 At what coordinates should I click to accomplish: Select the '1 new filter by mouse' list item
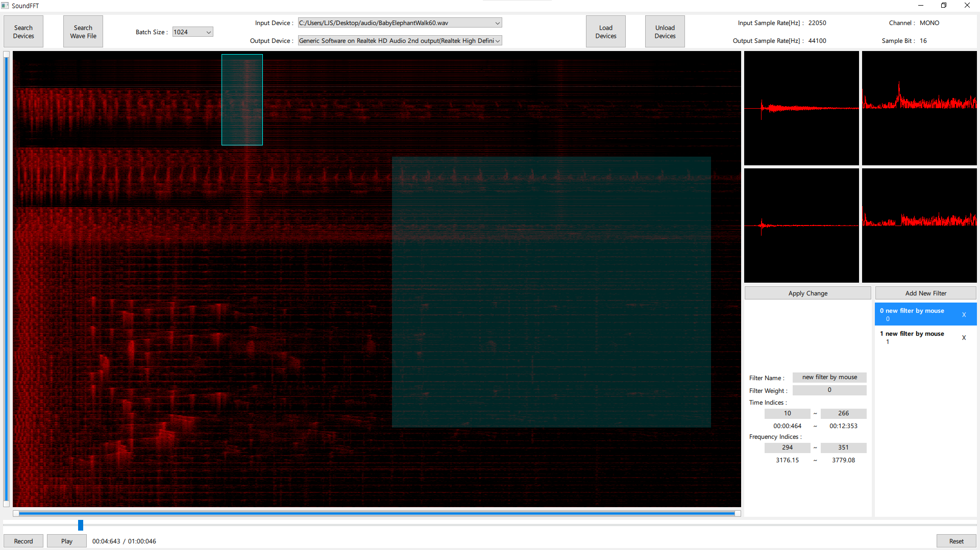point(926,337)
